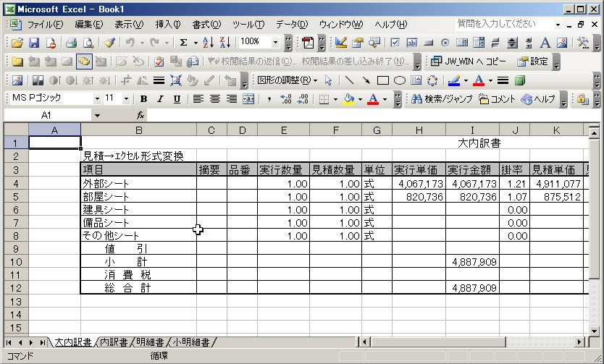Select the Option Button control tool

point(445,43)
